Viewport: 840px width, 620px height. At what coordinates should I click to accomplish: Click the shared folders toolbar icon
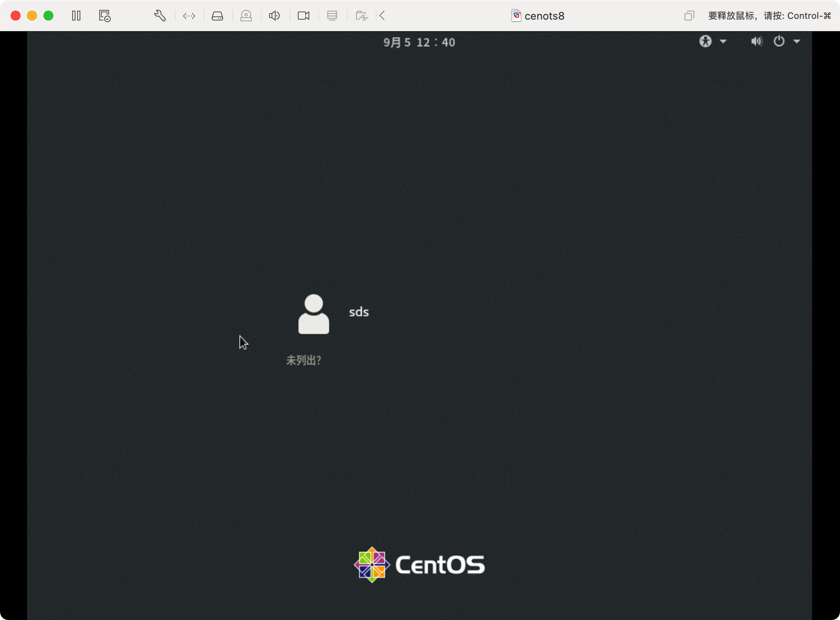pos(361,16)
